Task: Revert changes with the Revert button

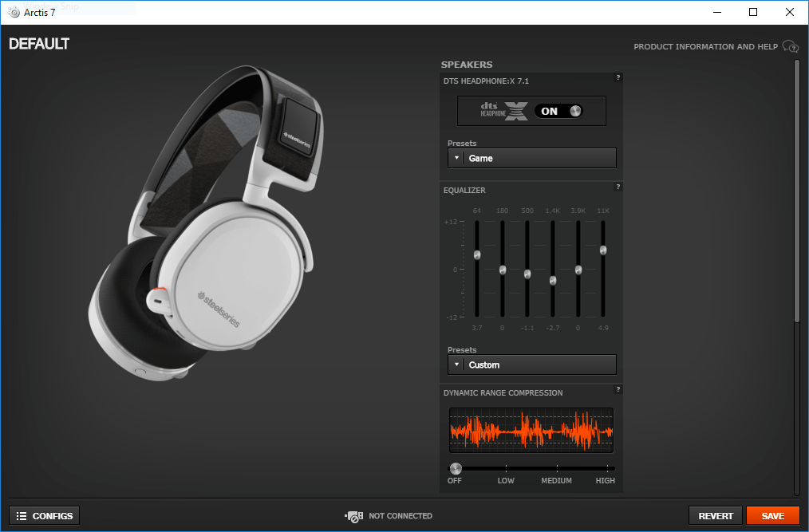Action: pos(715,516)
